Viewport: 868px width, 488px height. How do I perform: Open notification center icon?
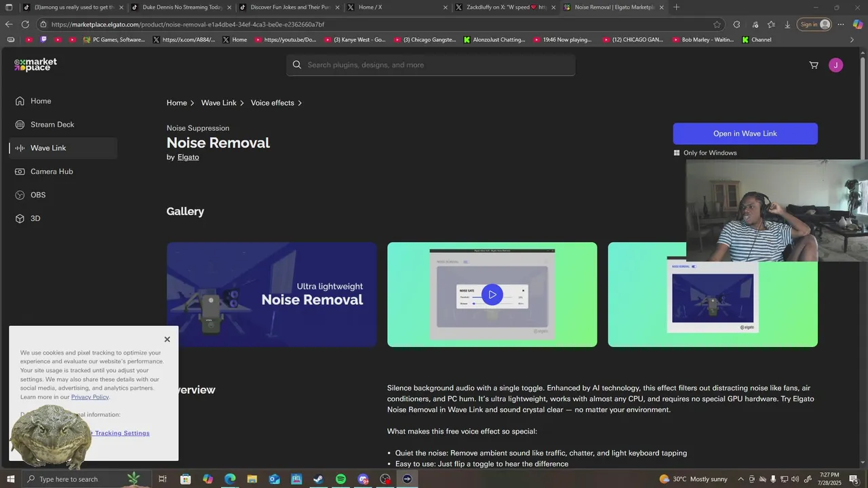854,479
